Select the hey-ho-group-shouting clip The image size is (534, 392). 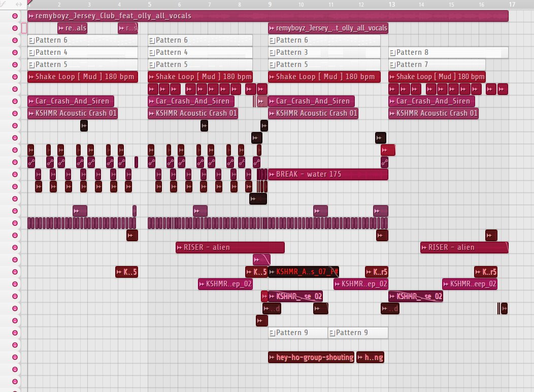[311, 357]
